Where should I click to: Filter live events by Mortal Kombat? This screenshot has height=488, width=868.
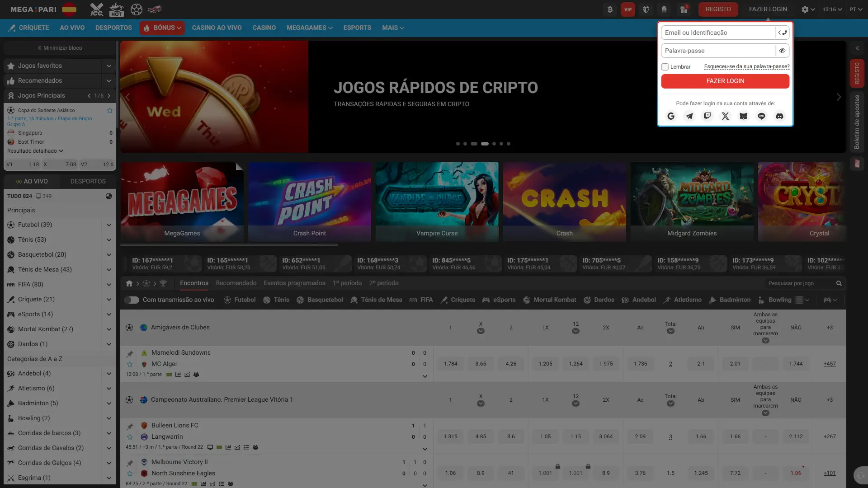[x=549, y=300]
